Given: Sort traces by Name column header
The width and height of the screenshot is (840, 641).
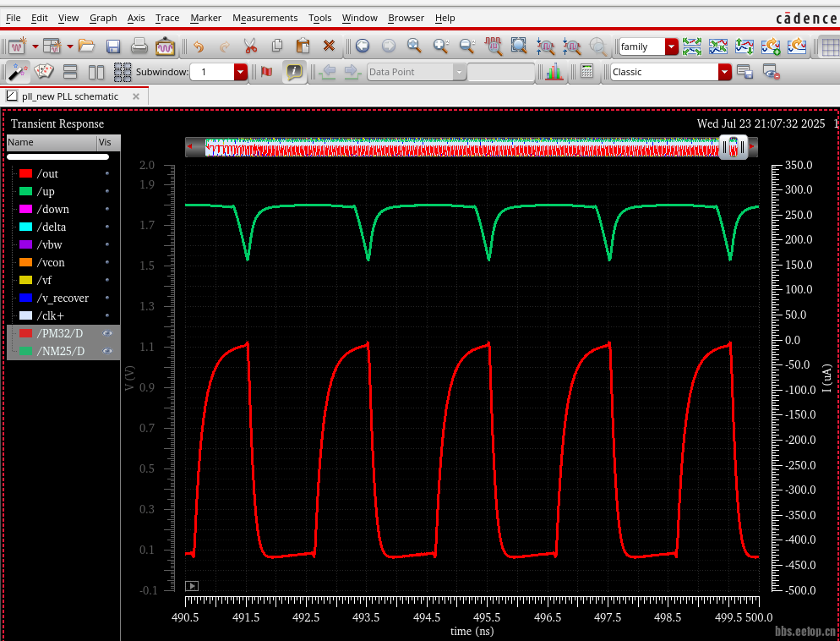Looking at the screenshot, I should click(x=52, y=142).
